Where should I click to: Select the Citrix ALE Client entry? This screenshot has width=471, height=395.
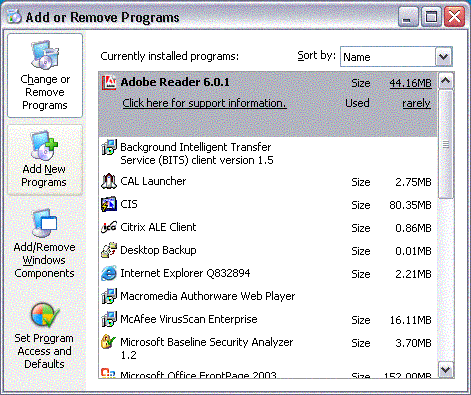268,227
